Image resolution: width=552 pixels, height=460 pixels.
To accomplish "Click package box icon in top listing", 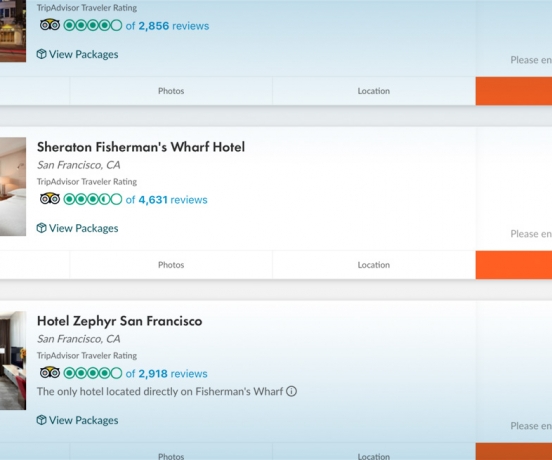I will click(42, 54).
